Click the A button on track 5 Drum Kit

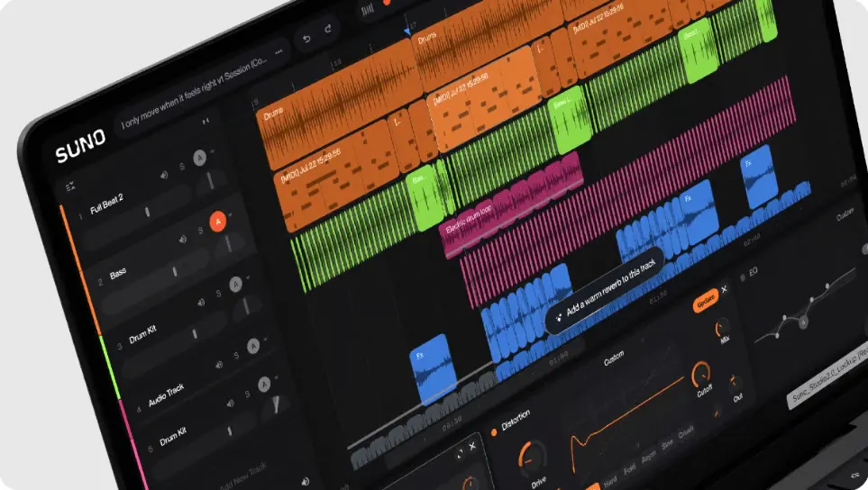(x=264, y=384)
